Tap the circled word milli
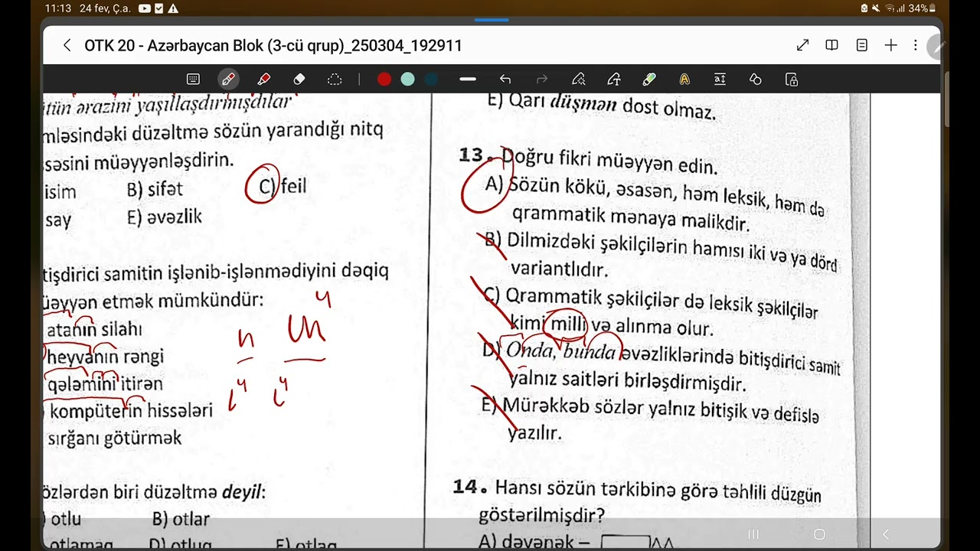The width and height of the screenshot is (980, 551). pos(567,324)
